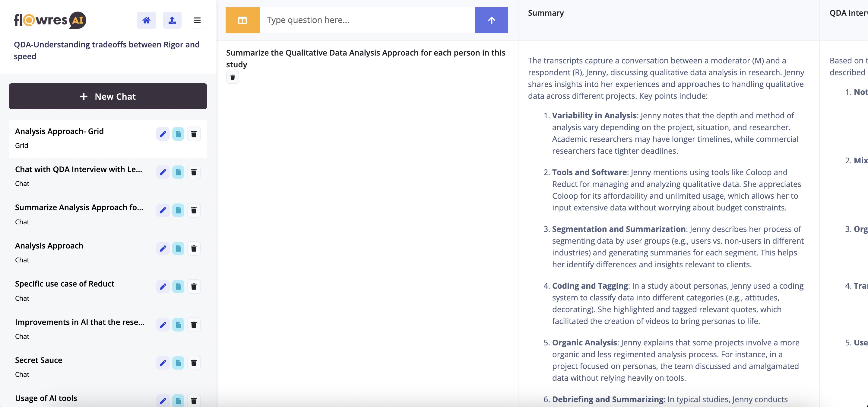This screenshot has height=407, width=868.
Task: Click the Summary column header
Action: pos(546,13)
